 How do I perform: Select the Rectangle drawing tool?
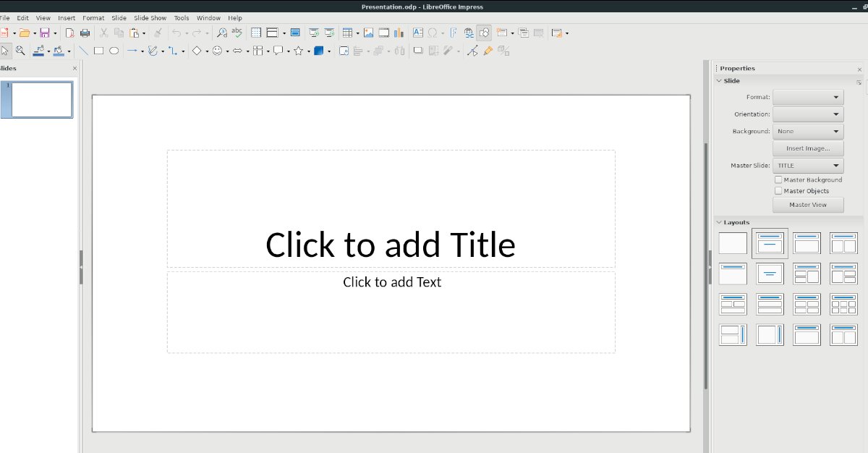pos(98,51)
